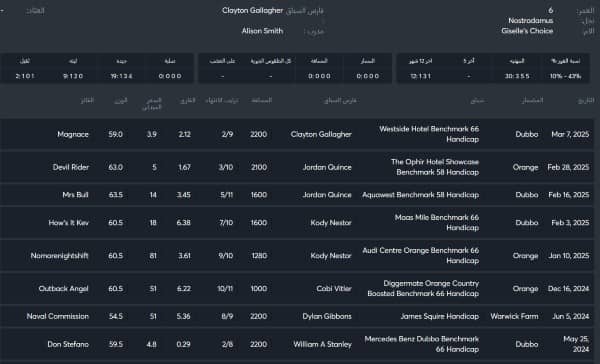Click finishing position 2/9 in Magnace row
Image resolution: width=600 pixels, height=364 pixels.
227,134
